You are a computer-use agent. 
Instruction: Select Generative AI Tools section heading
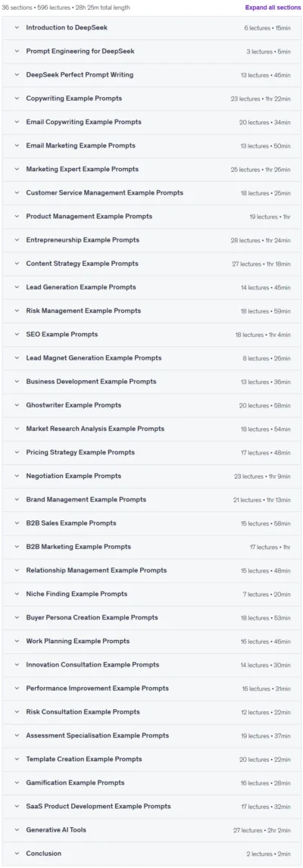[56, 830]
